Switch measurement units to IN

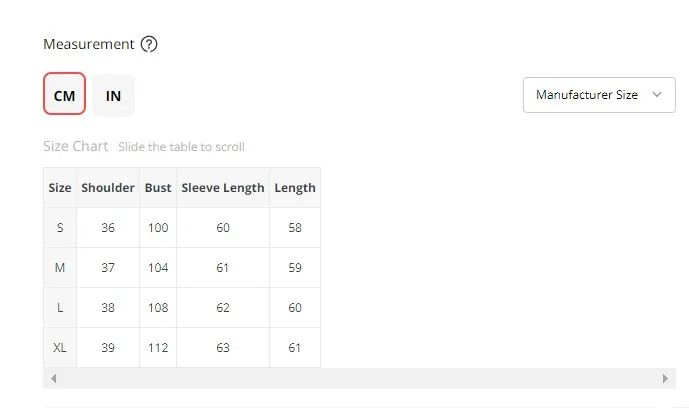[x=114, y=95]
